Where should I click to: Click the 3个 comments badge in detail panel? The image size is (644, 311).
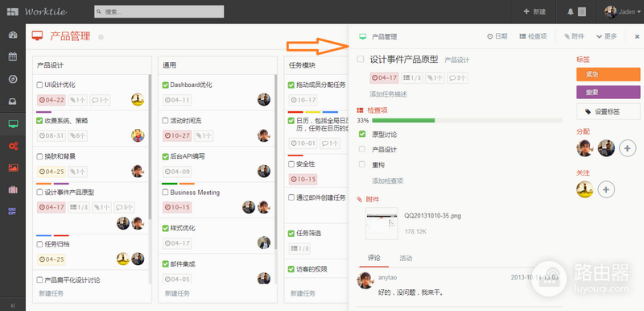457,77
